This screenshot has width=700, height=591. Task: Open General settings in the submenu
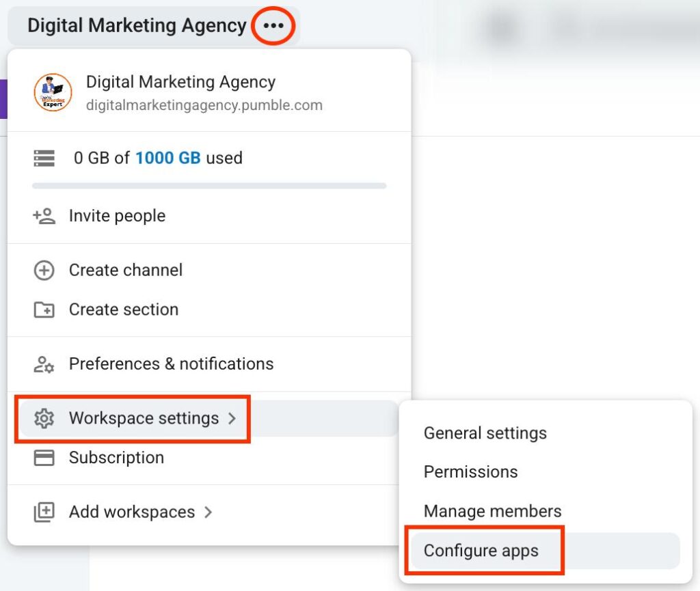[x=545, y=433]
